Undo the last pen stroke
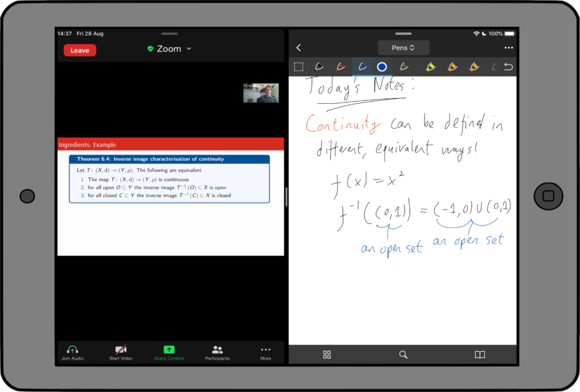 coord(508,67)
